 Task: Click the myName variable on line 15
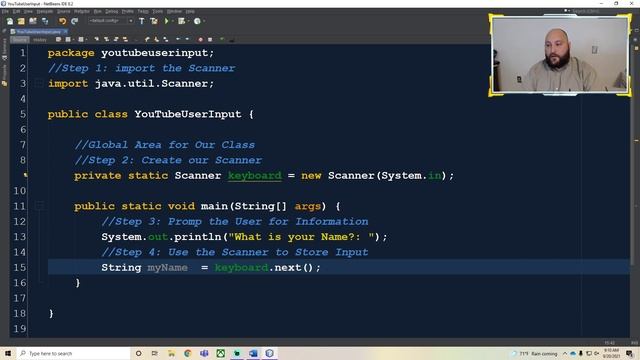coord(167,268)
